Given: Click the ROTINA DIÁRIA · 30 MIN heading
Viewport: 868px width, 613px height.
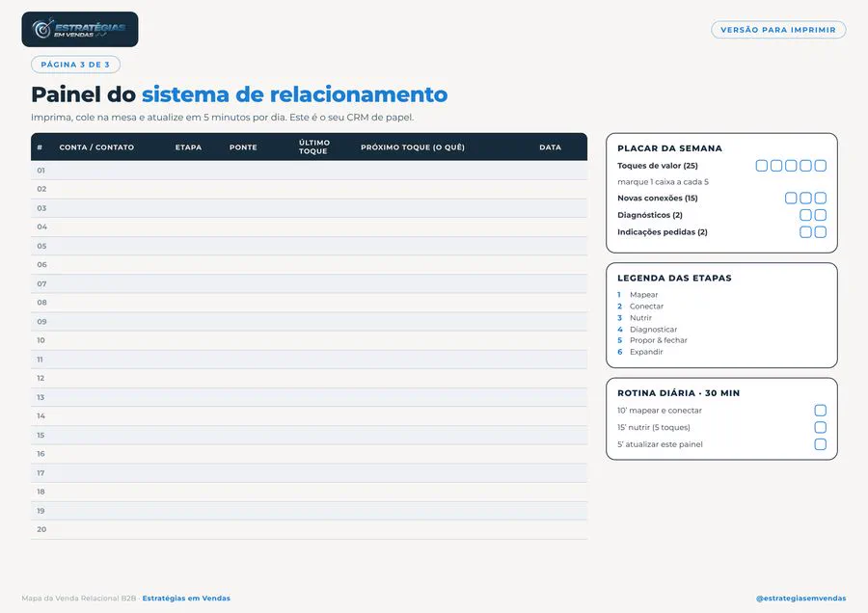Looking at the screenshot, I should 679,393.
